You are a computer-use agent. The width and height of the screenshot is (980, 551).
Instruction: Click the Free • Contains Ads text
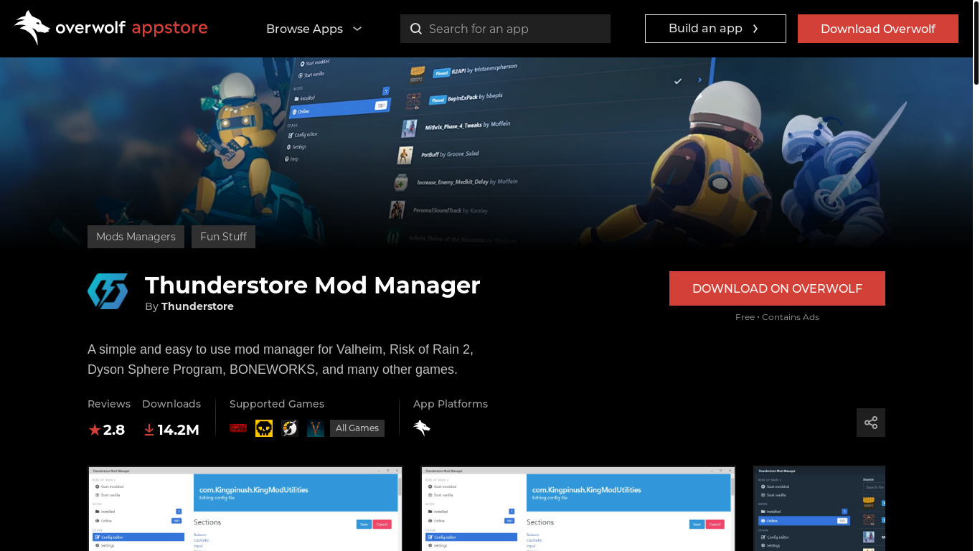coord(777,317)
